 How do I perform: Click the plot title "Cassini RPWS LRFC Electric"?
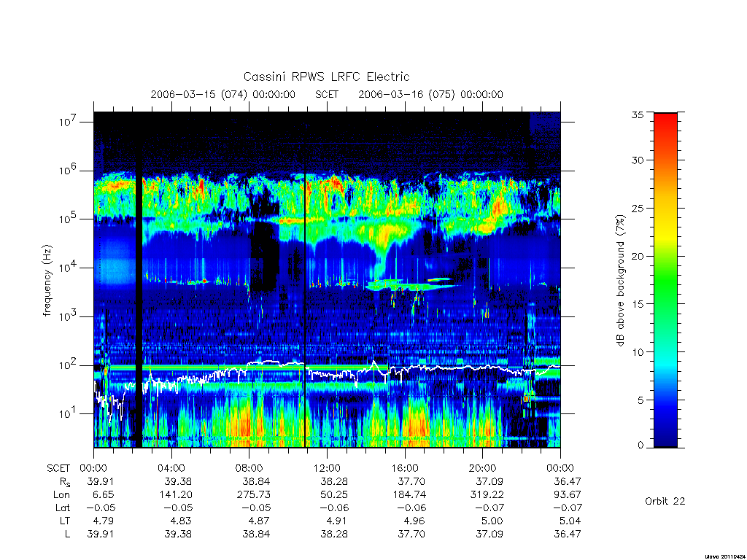[x=326, y=77]
